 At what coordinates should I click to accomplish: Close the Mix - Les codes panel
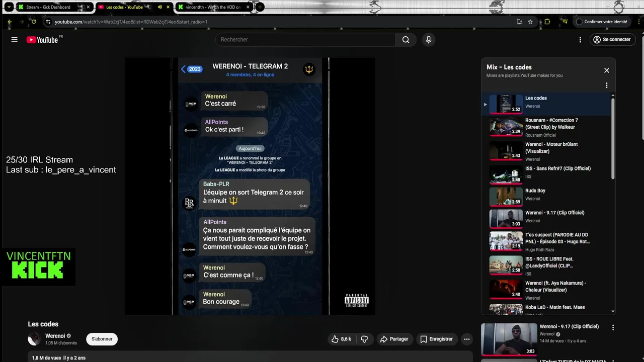[606, 70]
